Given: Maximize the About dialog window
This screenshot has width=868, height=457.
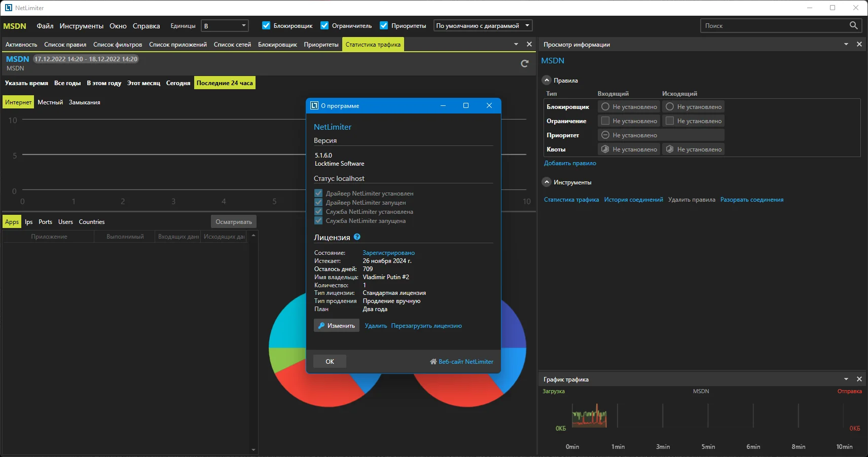Looking at the screenshot, I should pos(466,105).
